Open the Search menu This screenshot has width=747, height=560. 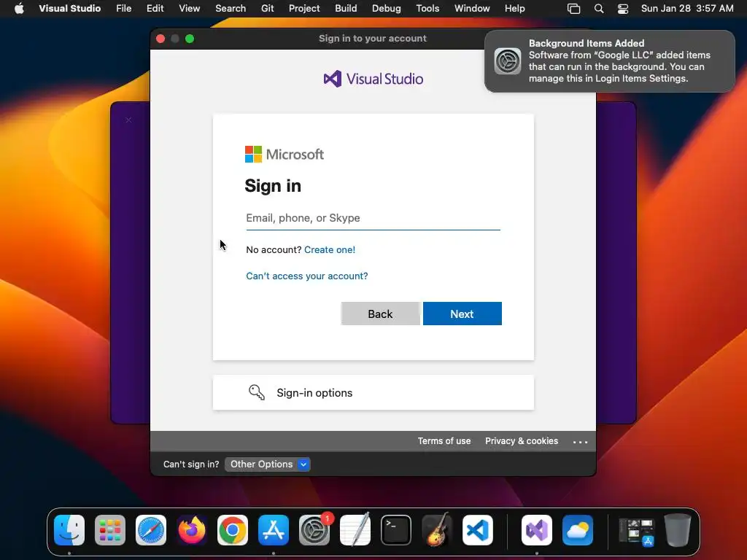coord(231,9)
